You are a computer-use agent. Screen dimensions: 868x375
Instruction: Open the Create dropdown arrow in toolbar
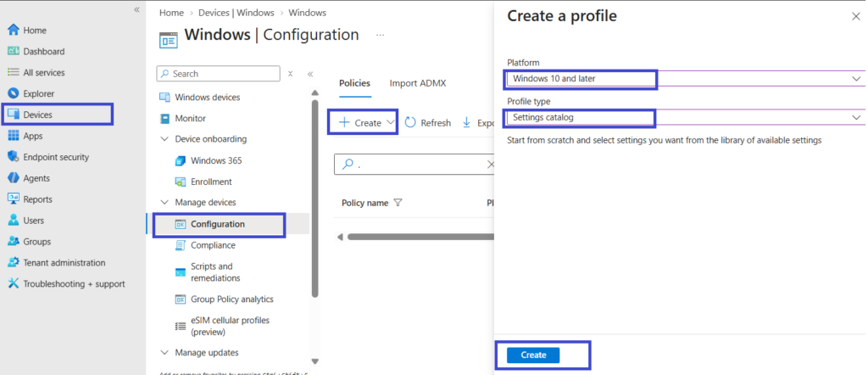click(x=391, y=122)
